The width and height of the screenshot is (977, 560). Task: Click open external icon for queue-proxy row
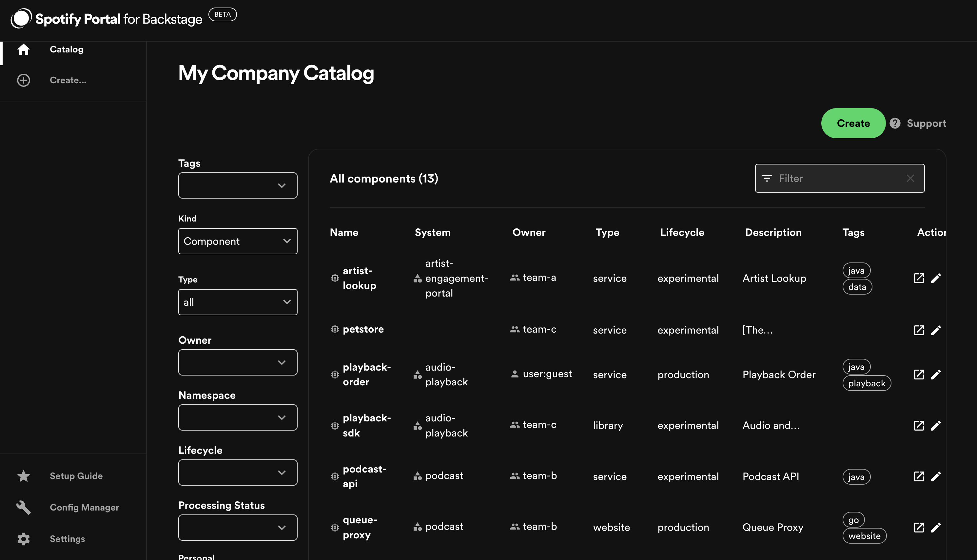[x=919, y=527]
